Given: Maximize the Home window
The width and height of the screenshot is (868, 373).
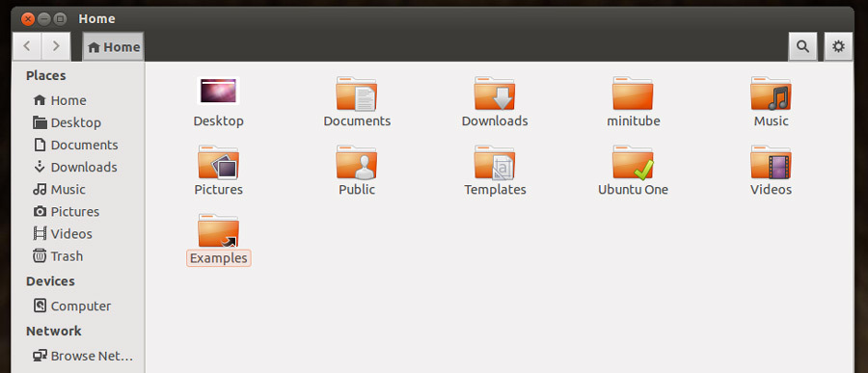Looking at the screenshot, I should [60, 19].
